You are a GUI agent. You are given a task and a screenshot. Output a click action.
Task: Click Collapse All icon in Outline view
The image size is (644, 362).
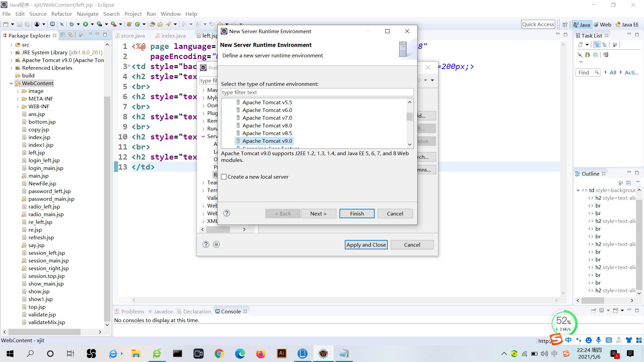(x=629, y=183)
